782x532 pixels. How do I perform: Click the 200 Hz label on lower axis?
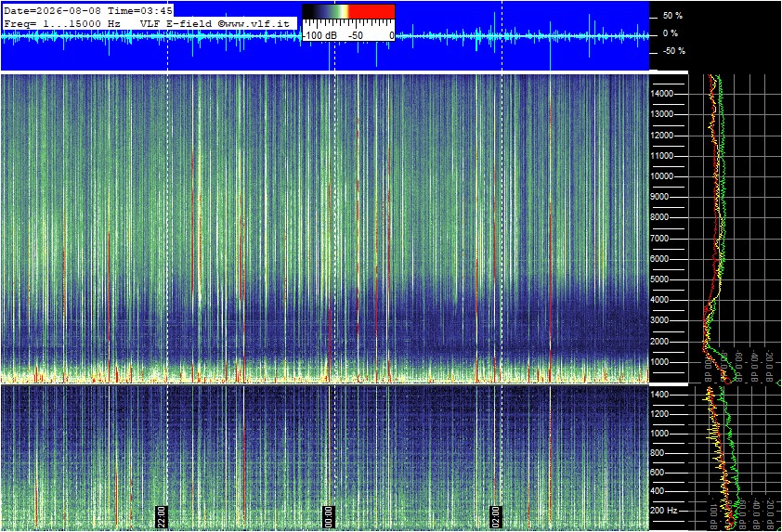(664, 511)
